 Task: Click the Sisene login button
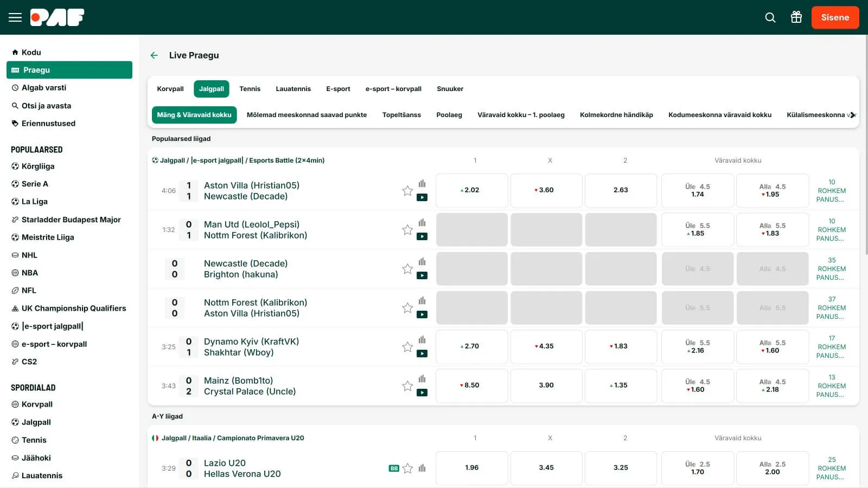pos(834,17)
